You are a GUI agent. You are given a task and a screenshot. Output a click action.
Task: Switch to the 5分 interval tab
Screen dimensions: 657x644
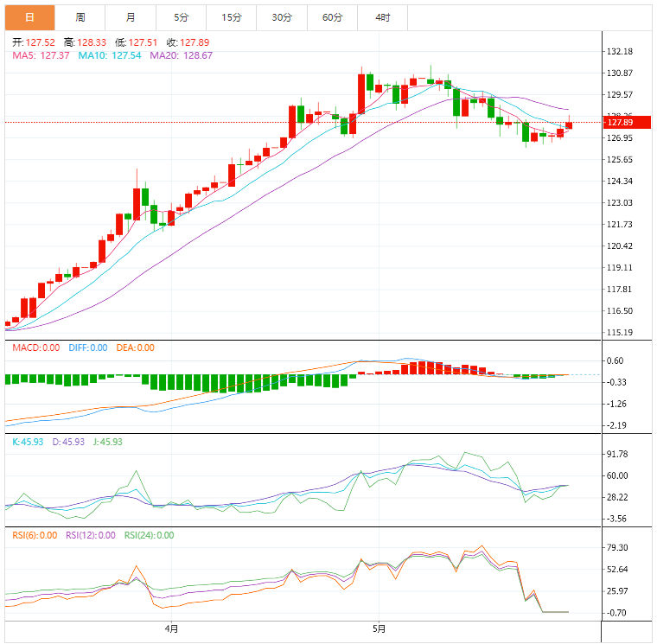pos(181,17)
